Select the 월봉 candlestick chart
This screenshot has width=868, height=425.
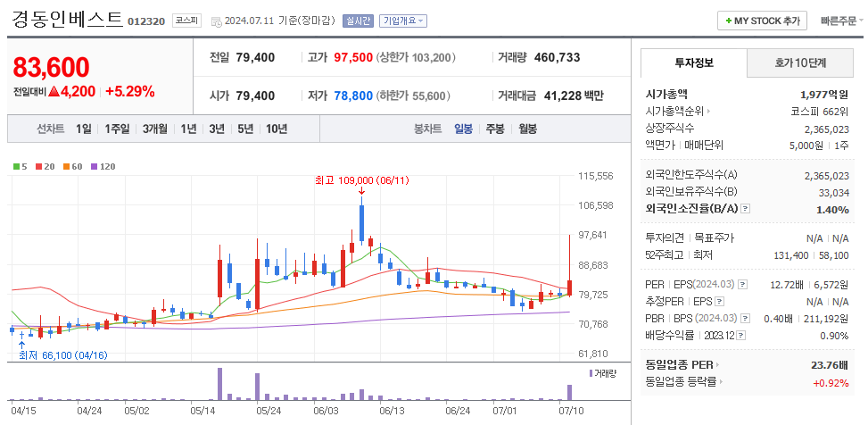click(527, 129)
